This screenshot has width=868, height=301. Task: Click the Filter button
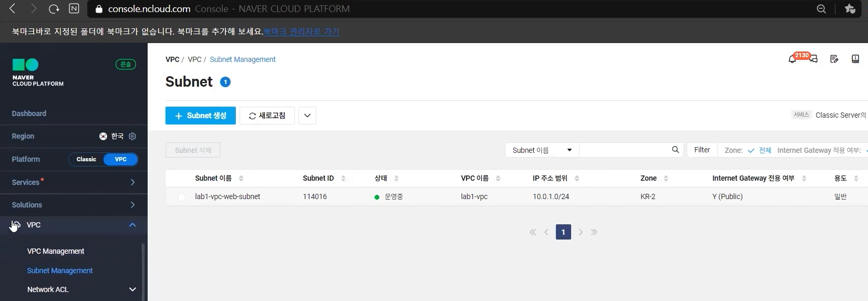pyautogui.click(x=702, y=150)
